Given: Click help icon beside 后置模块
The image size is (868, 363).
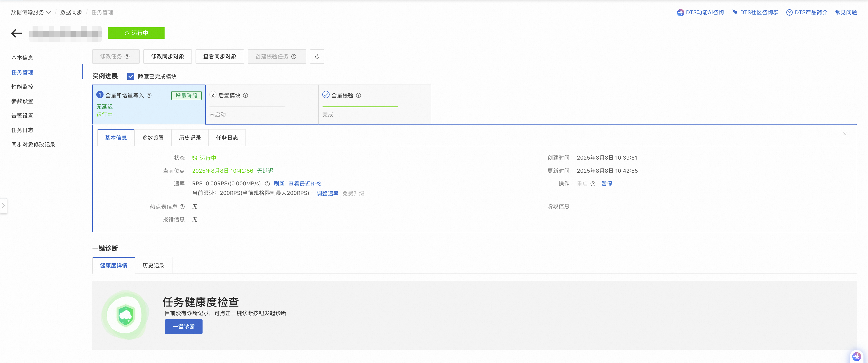Looking at the screenshot, I should pos(245,96).
